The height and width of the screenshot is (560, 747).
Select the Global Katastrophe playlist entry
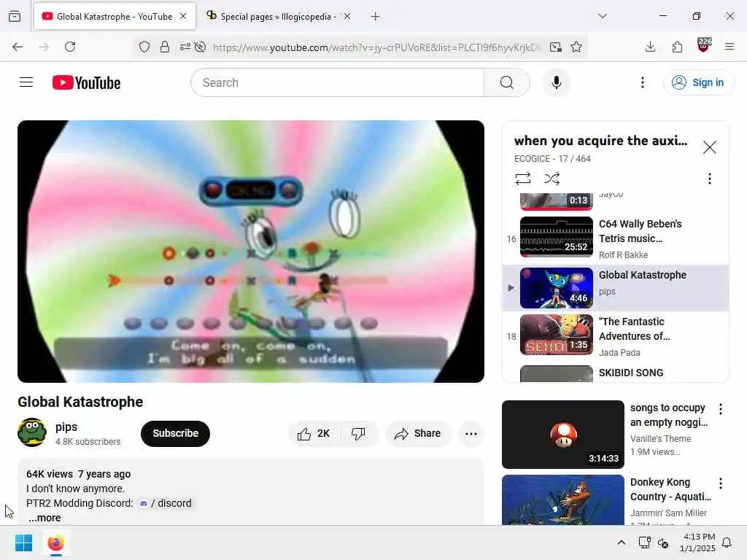[616, 287]
